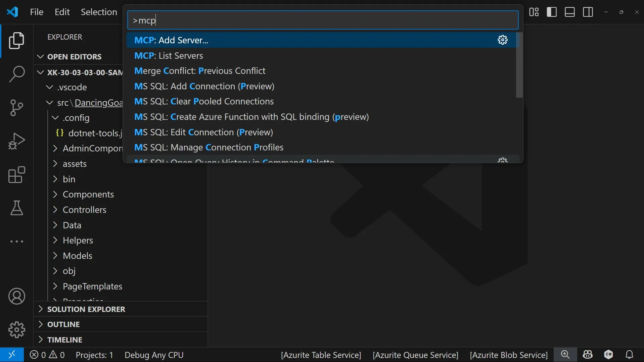Click Azurite Blob Service status item

click(x=509, y=355)
